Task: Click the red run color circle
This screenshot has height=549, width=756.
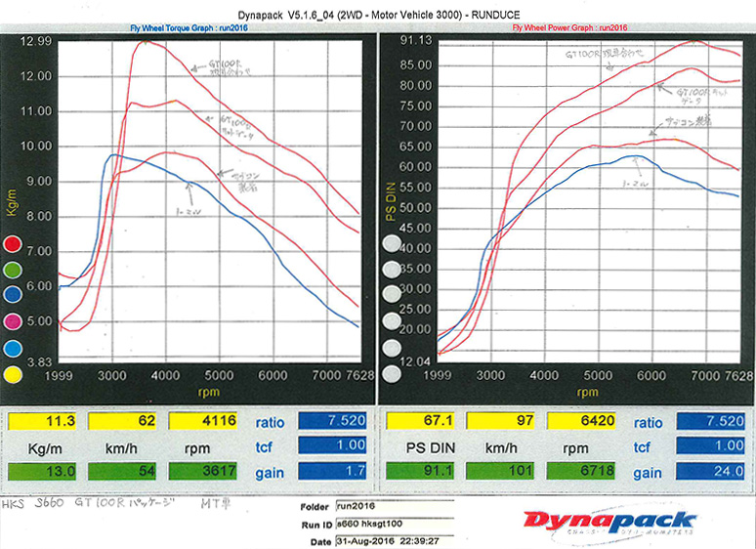Action: click(13, 243)
